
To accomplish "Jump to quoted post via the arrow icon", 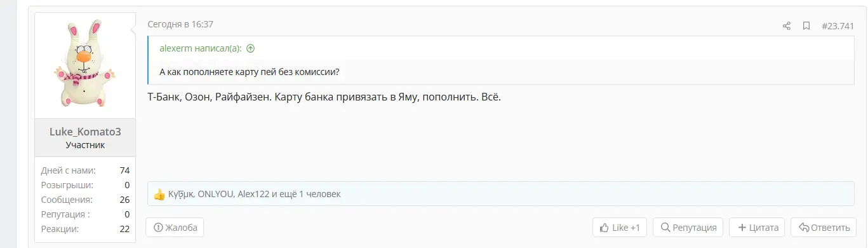I will click(x=250, y=48).
